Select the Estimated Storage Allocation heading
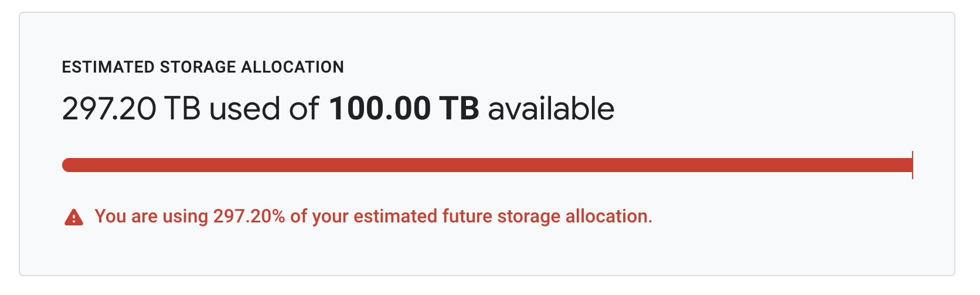 click(203, 67)
